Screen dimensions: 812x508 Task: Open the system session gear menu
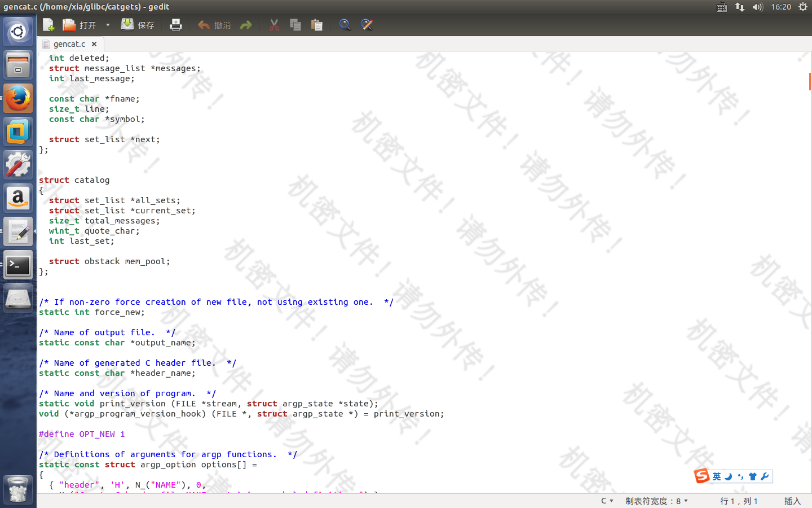point(803,7)
